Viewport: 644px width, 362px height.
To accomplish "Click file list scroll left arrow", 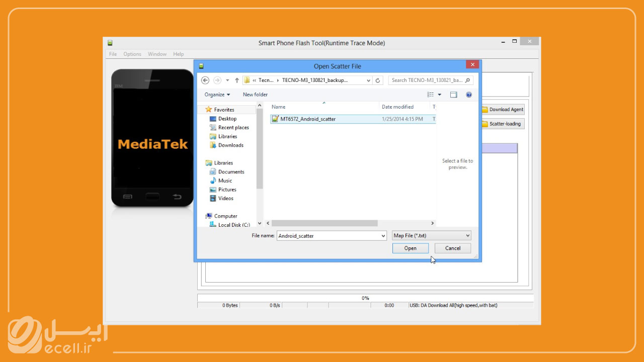I will pyautogui.click(x=268, y=223).
